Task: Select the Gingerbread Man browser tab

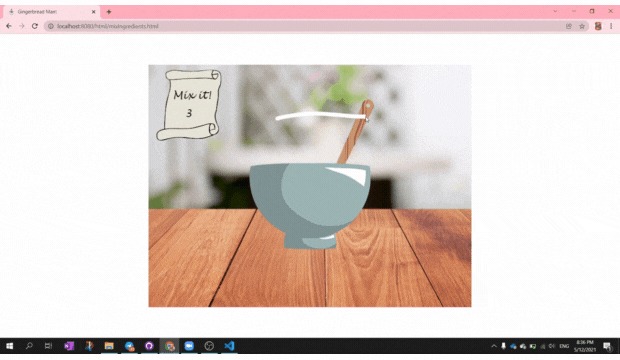Action: pyautogui.click(x=51, y=12)
